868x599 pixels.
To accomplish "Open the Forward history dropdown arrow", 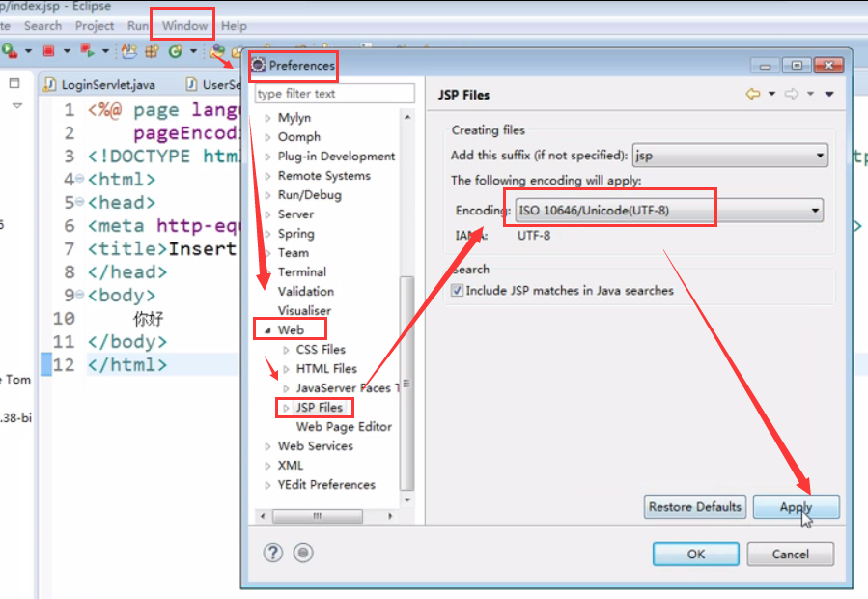I will [x=810, y=94].
